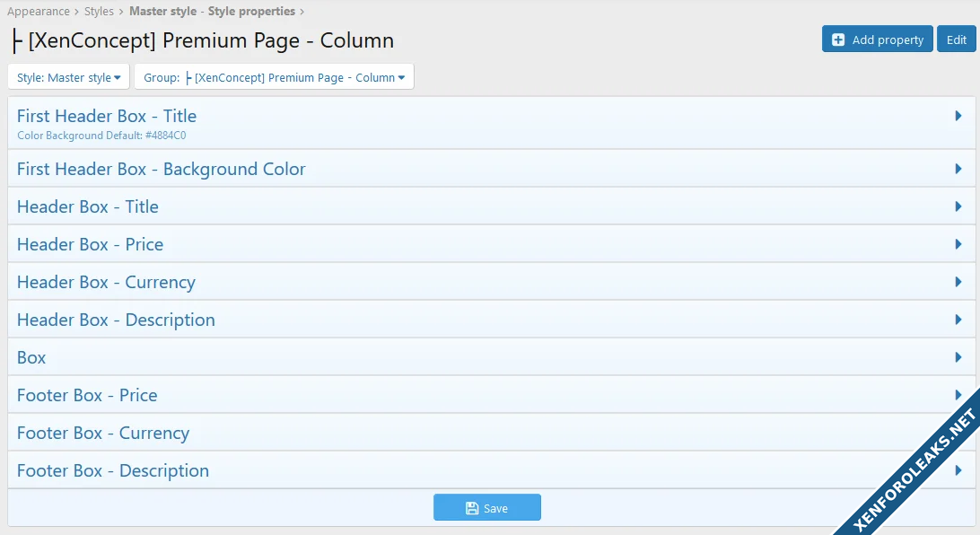Click the Edit button
Image resolution: width=980 pixels, height=535 pixels.
point(956,39)
